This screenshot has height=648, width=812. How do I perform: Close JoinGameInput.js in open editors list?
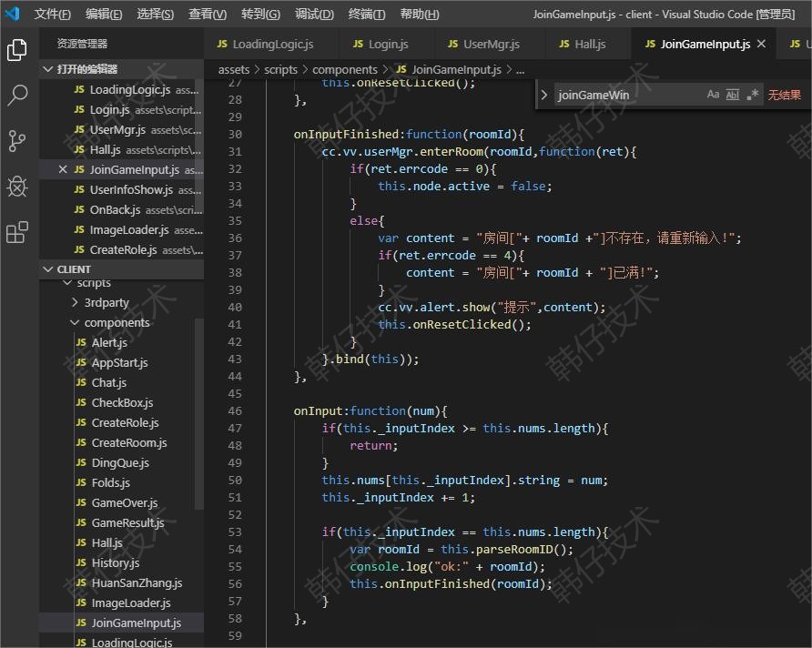pyautogui.click(x=63, y=170)
